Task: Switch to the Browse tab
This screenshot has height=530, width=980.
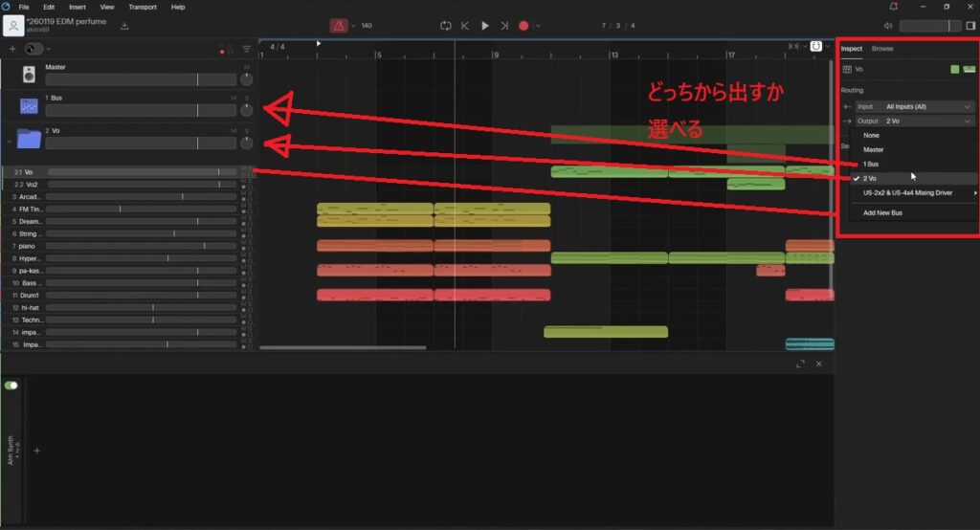Action: click(882, 48)
